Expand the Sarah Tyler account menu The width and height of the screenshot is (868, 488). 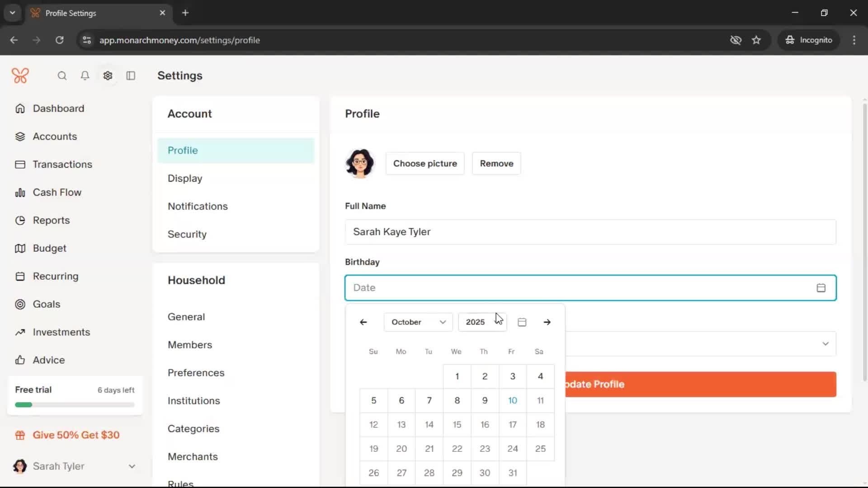coord(132,466)
